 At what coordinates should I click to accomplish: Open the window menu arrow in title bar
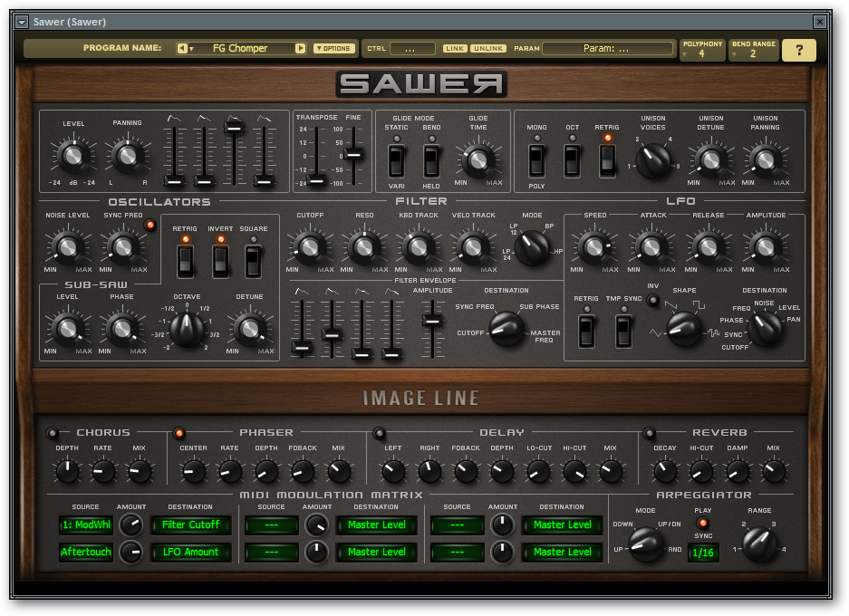click(x=23, y=22)
